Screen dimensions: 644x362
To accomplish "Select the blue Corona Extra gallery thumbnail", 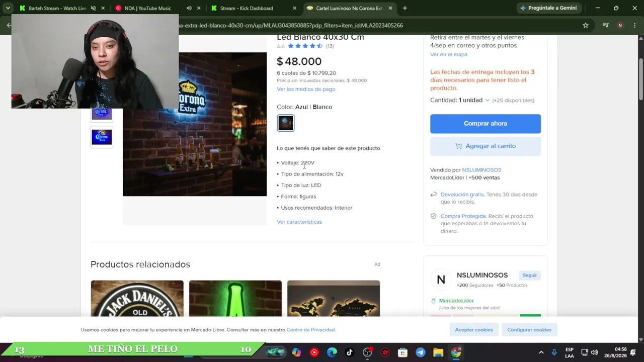I will point(102,137).
